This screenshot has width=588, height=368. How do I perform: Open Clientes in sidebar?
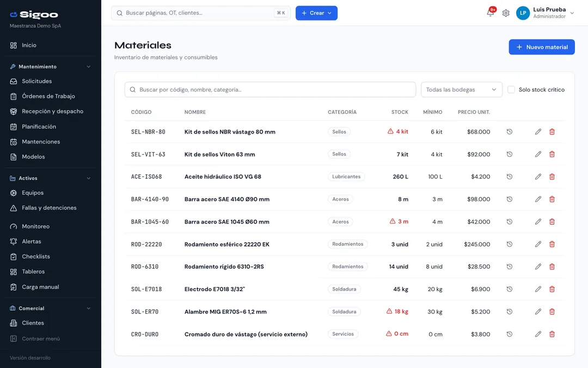tap(51, 323)
